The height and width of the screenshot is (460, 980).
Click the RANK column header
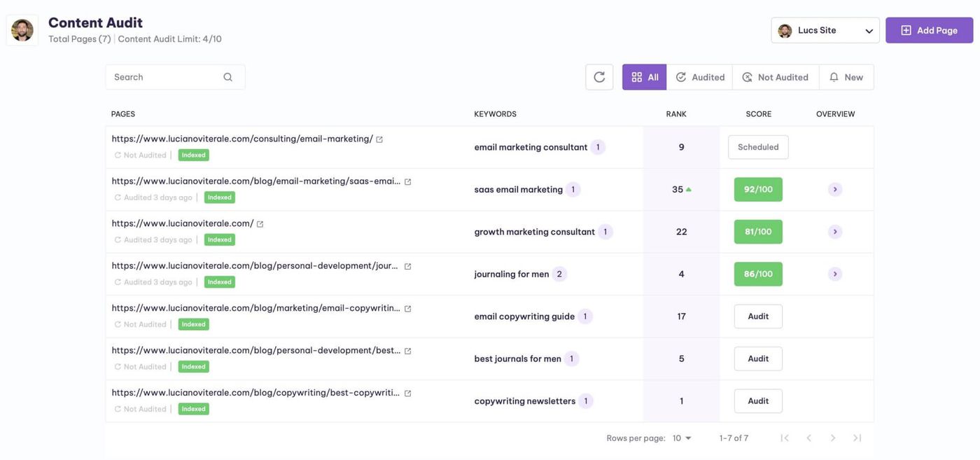(676, 114)
